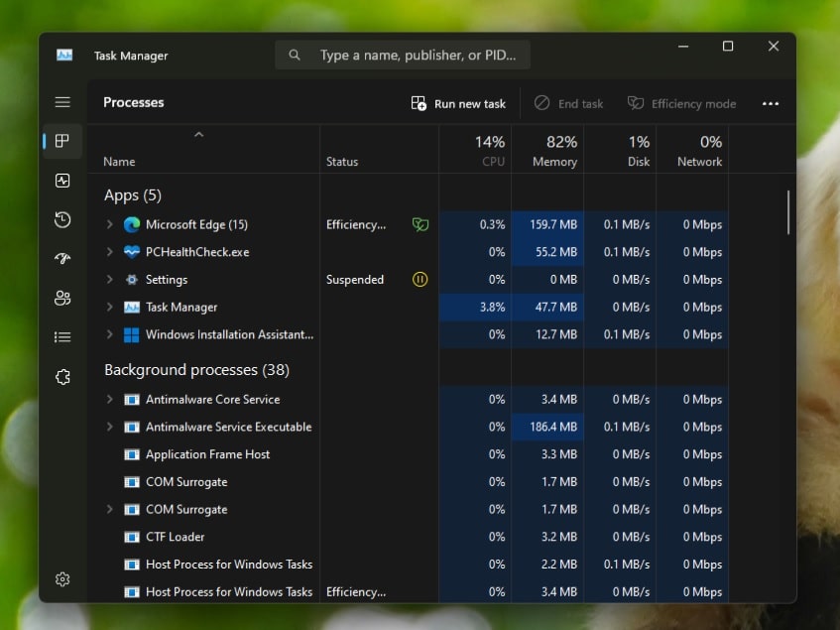
Task: Click the Run new task button
Action: point(458,103)
